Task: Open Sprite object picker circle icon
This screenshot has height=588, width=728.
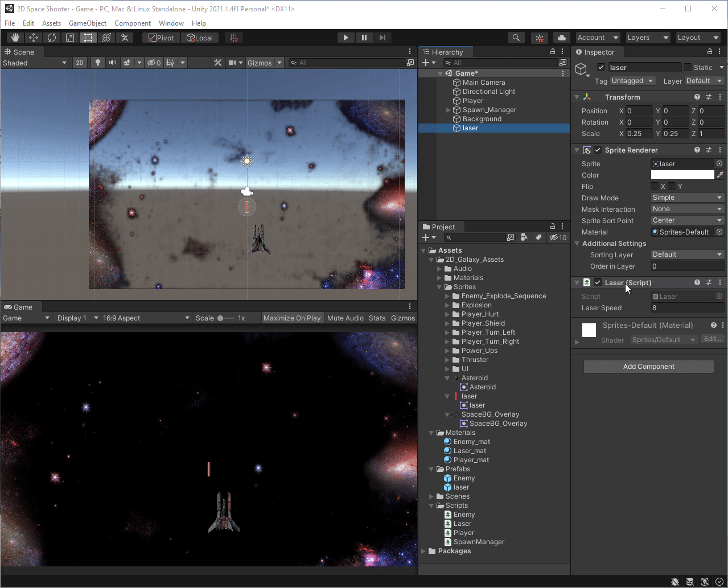Action: click(x=719, y=163)
